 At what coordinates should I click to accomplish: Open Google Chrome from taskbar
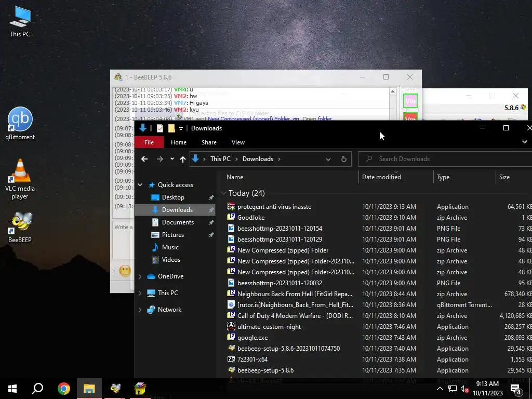tap(63, 389)
